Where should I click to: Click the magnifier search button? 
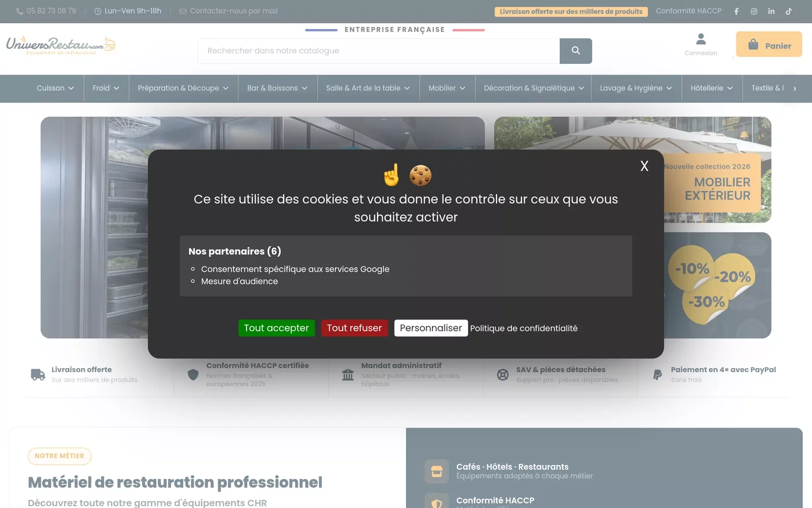(x=576, y=51)
